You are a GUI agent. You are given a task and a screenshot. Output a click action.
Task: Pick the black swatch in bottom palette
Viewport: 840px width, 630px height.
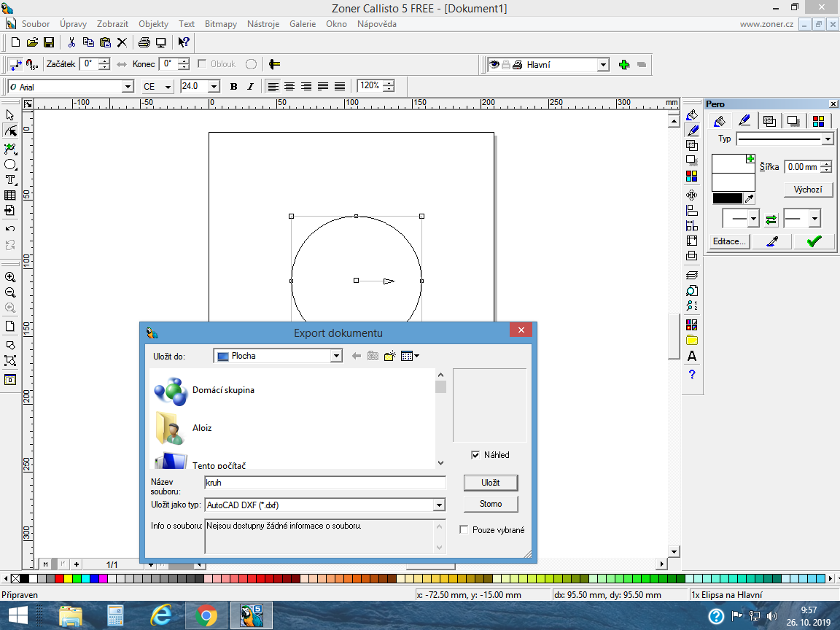tap(25, 579)
